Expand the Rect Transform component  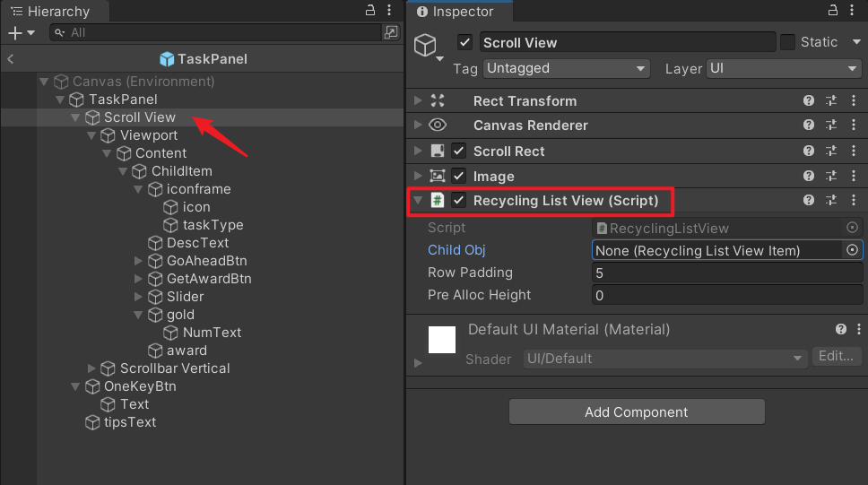[418, 100]
